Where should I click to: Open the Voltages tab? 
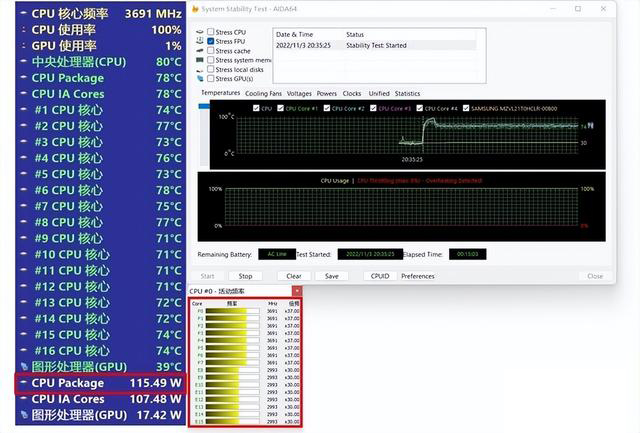(299, 93)
